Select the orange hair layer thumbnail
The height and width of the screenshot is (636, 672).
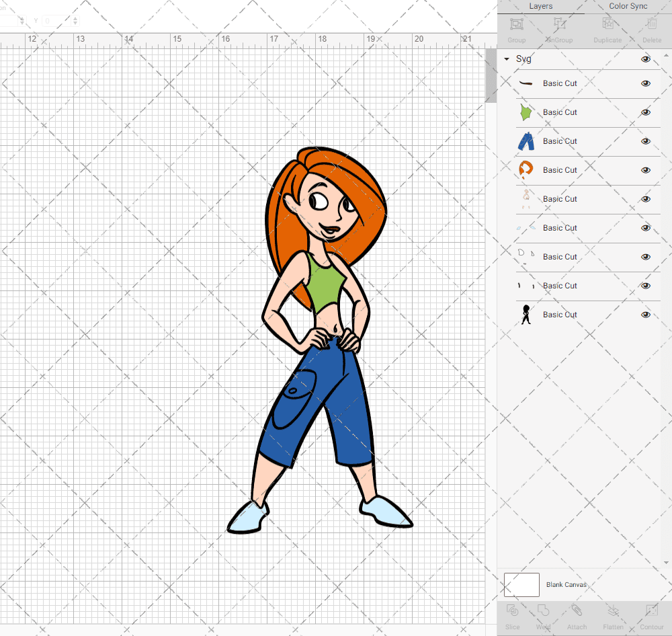coord(526,170)
